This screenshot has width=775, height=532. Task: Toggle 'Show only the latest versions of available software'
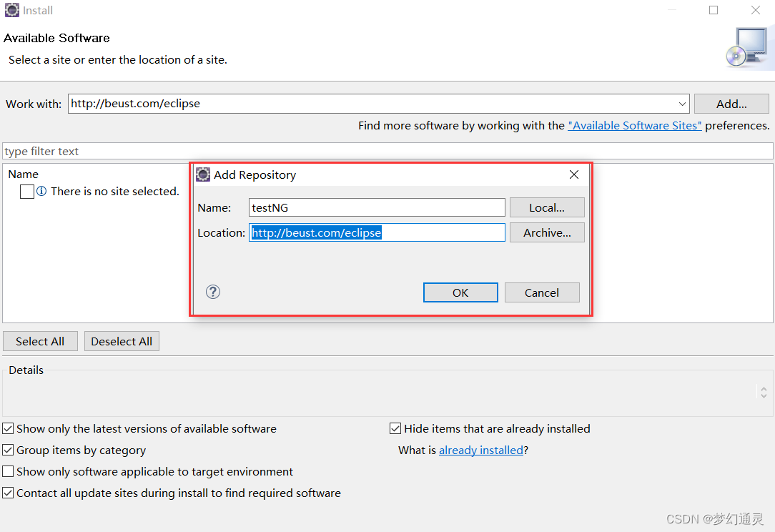point(8,428)
